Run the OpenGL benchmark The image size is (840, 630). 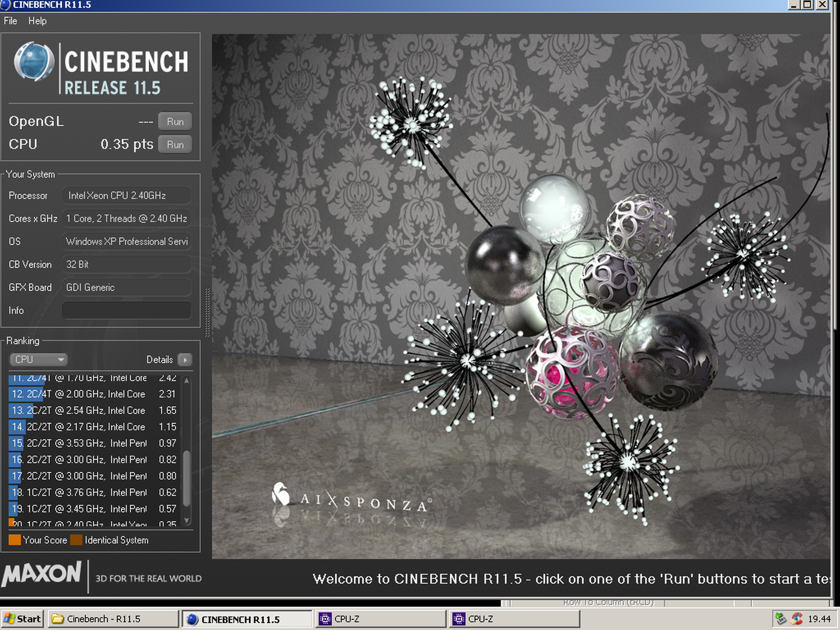[175, 121]
